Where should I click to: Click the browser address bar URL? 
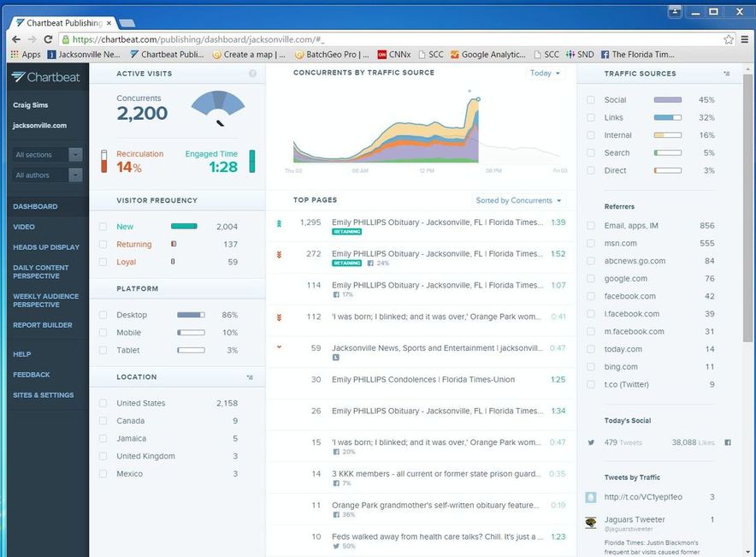point(198,39)
